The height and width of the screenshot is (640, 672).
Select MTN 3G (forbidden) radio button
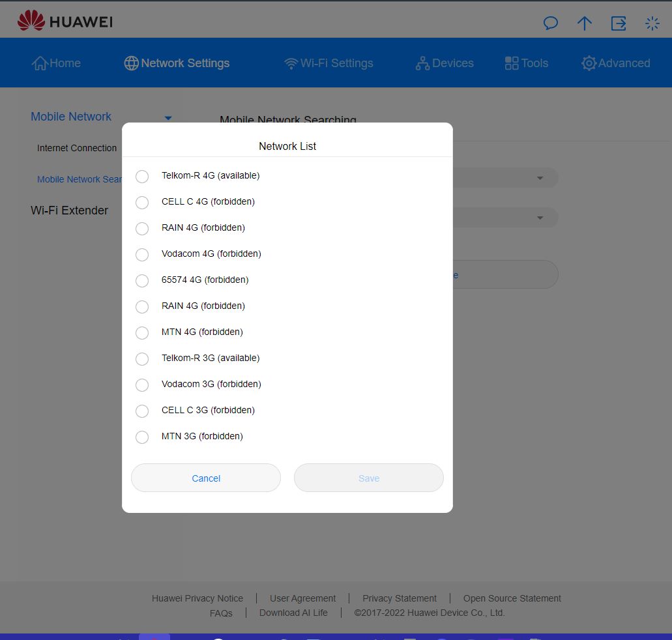[142, 437]
